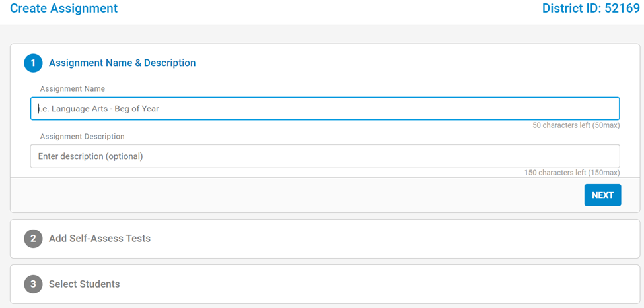Click the Assignment Name field label

coord(73,88)
